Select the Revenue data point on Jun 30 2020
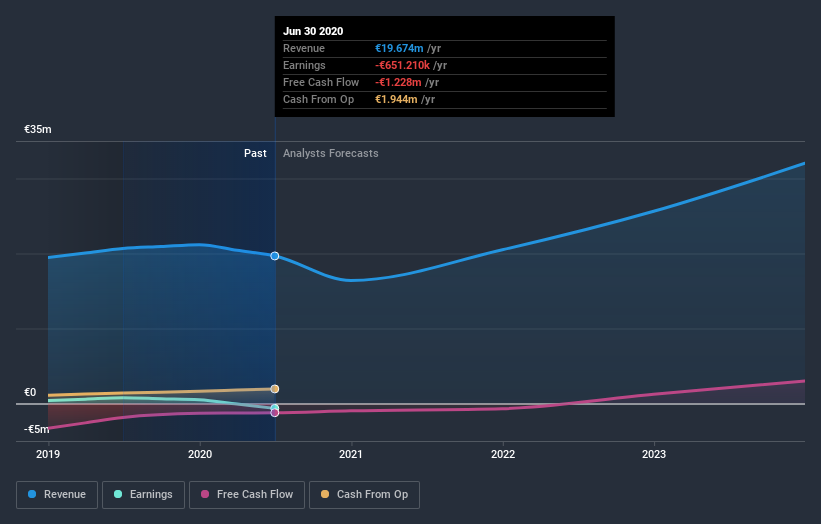821x524 pixels. pos(274,256)
